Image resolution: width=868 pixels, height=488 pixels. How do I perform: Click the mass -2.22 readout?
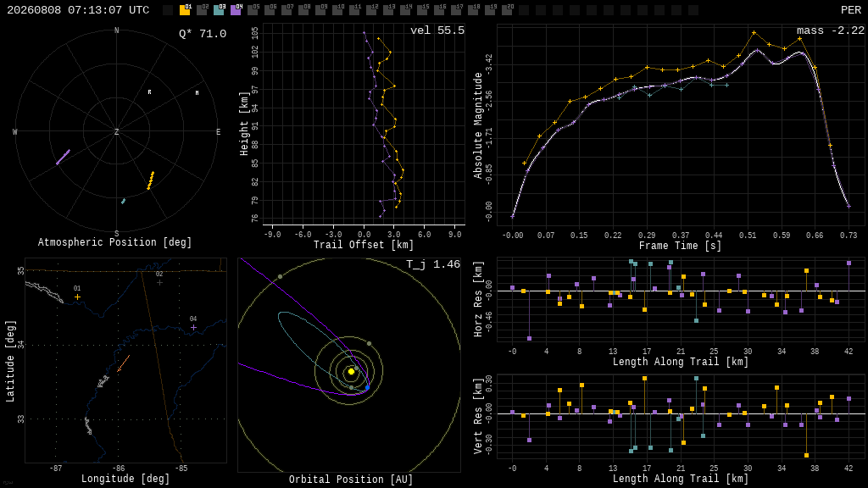[831, 30]
